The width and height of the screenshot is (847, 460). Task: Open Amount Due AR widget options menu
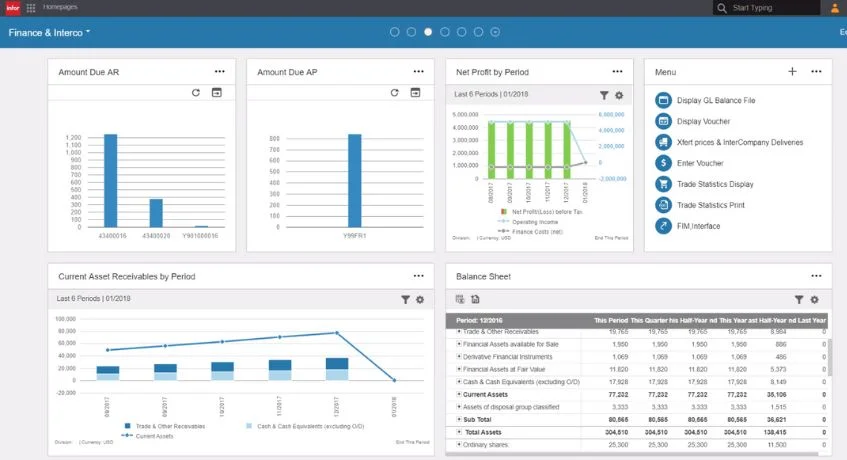point(219,71)
